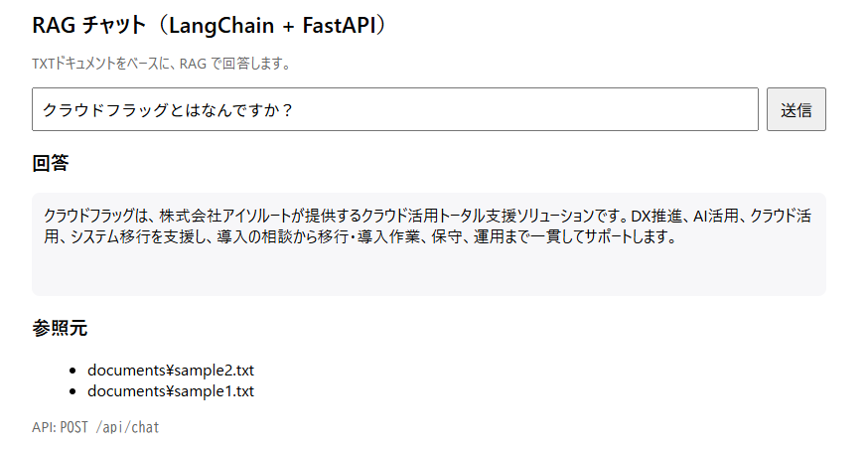Click the API: label in the footer

[43, 427]
